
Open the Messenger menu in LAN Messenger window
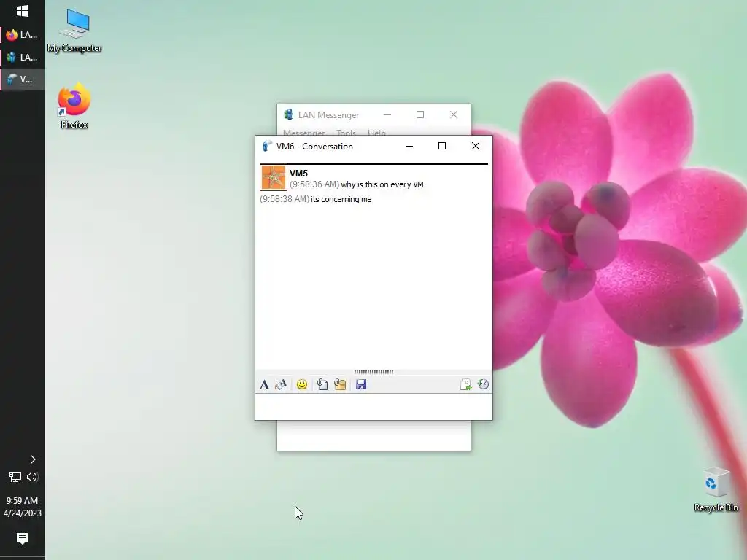304,133
